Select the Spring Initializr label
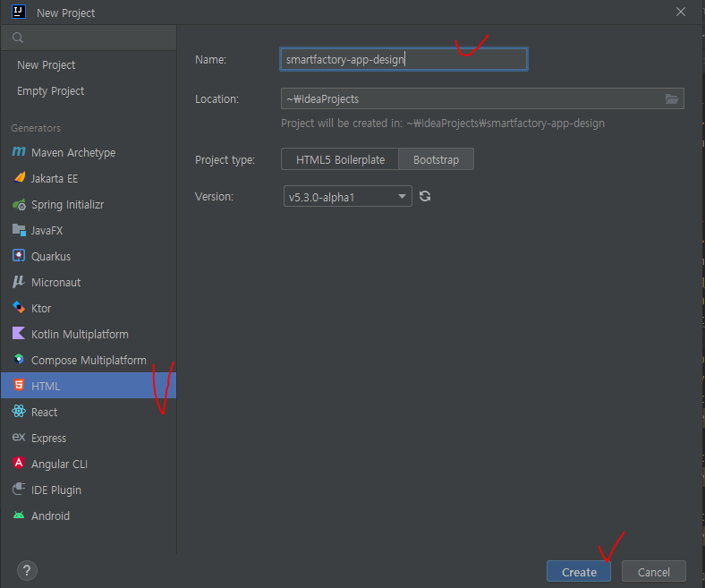Viewport: 705px width, 588px height. pyautogui.click(x=67, y=205)
